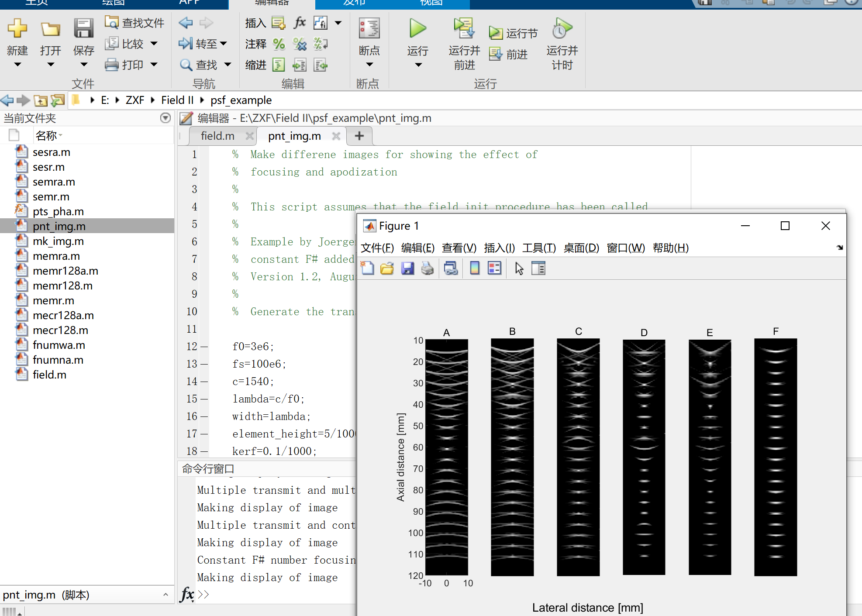Switch to the field.m editor tab
This screenshot has width=862, height=616.
click(217, 136)
